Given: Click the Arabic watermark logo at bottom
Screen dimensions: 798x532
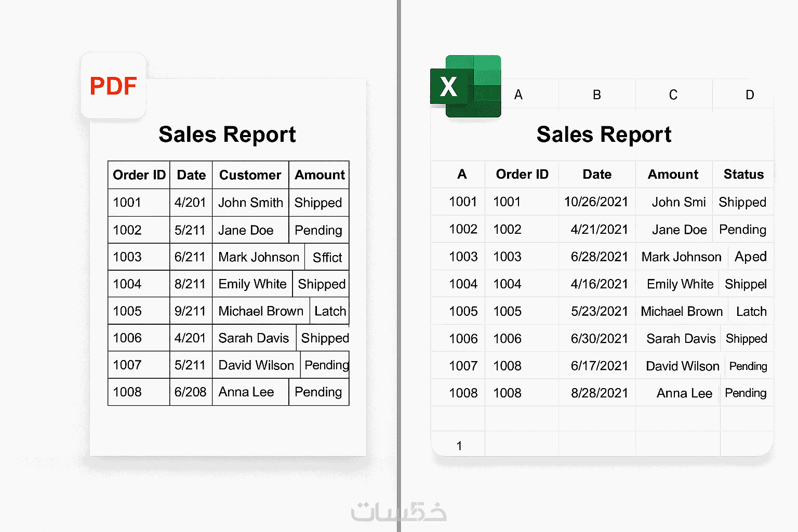Looking at the screenshot, I should pos(399,512).
